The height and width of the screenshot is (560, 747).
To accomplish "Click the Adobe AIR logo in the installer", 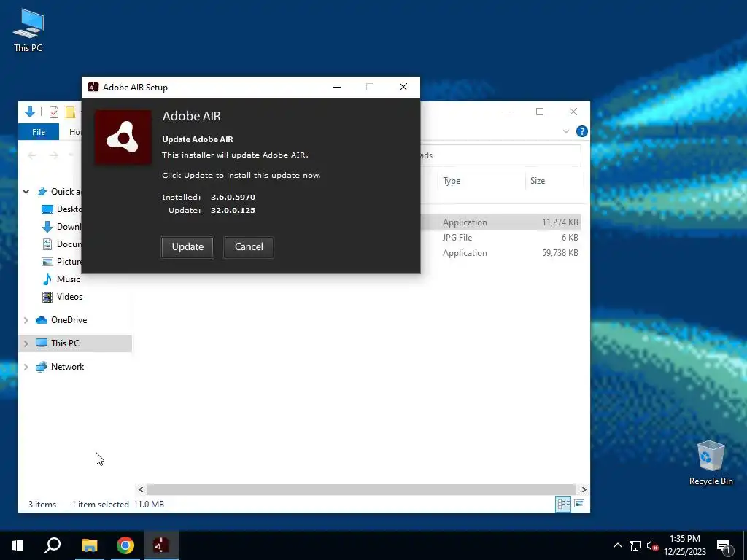I will tap(123, 137).
